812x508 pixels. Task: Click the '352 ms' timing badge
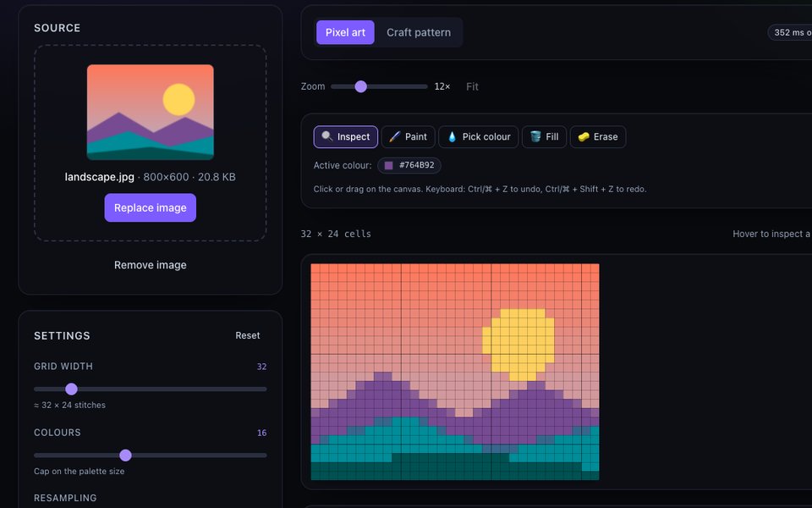pos(790,32)
